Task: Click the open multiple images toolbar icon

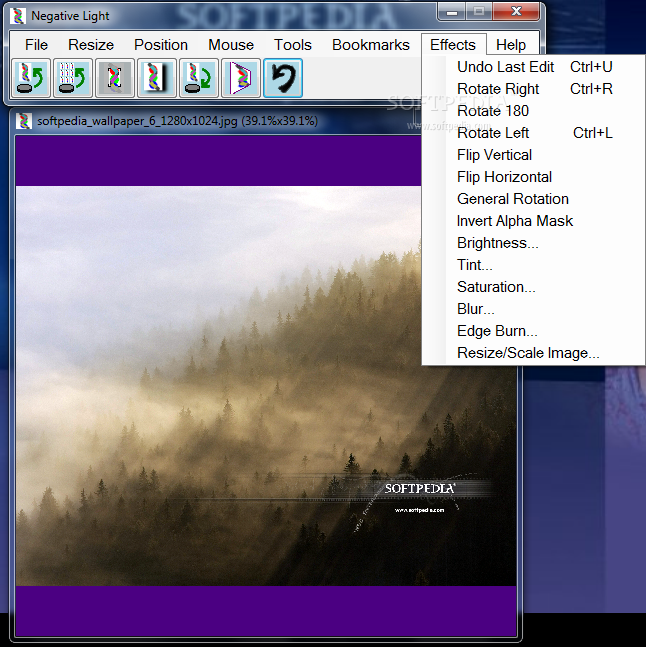Action: (73, 78)
